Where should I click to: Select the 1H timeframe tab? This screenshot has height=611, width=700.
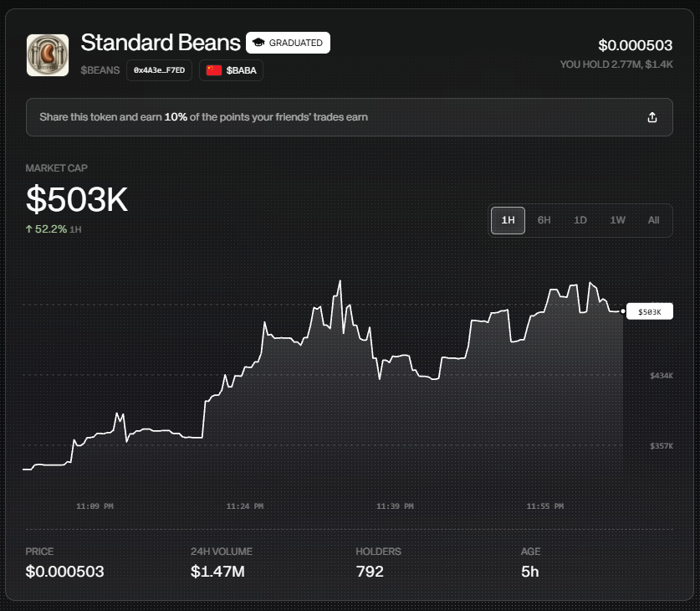point(508,220)
